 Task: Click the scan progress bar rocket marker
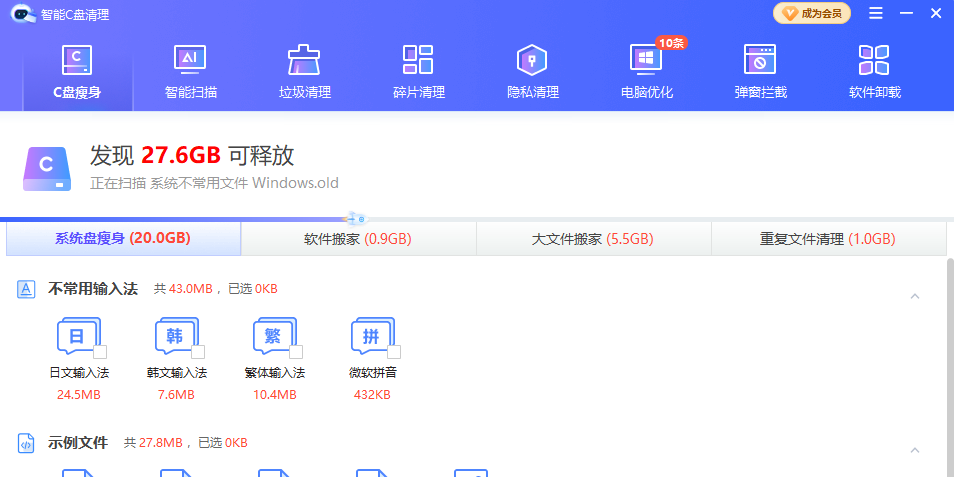(x=355, y=218)
